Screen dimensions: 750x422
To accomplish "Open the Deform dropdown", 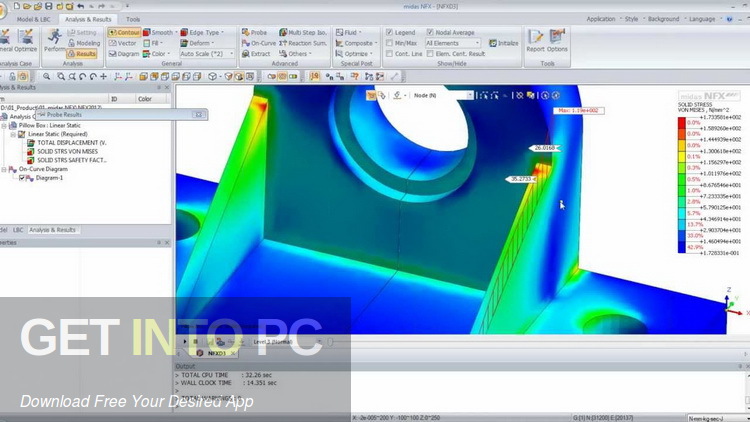I will 198,43.
